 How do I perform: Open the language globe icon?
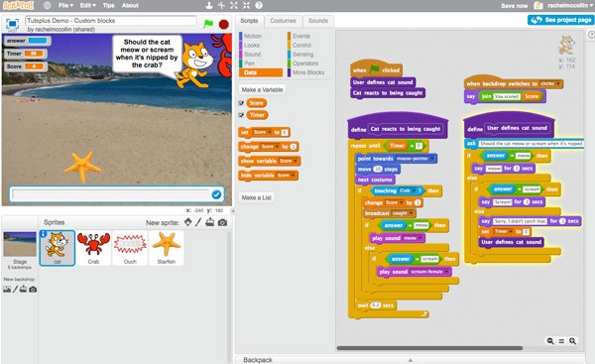pos(47,5)
